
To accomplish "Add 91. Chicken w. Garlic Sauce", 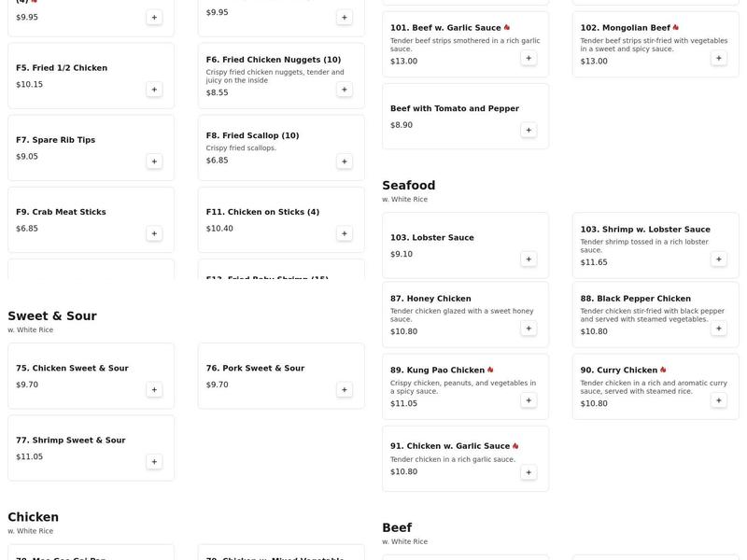I will [529, 472].
